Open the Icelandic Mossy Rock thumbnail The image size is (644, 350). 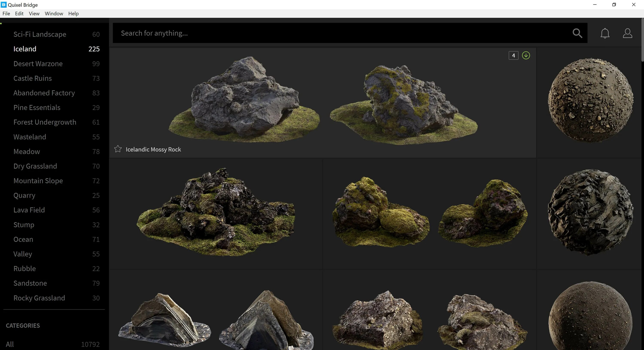[322, 100]
